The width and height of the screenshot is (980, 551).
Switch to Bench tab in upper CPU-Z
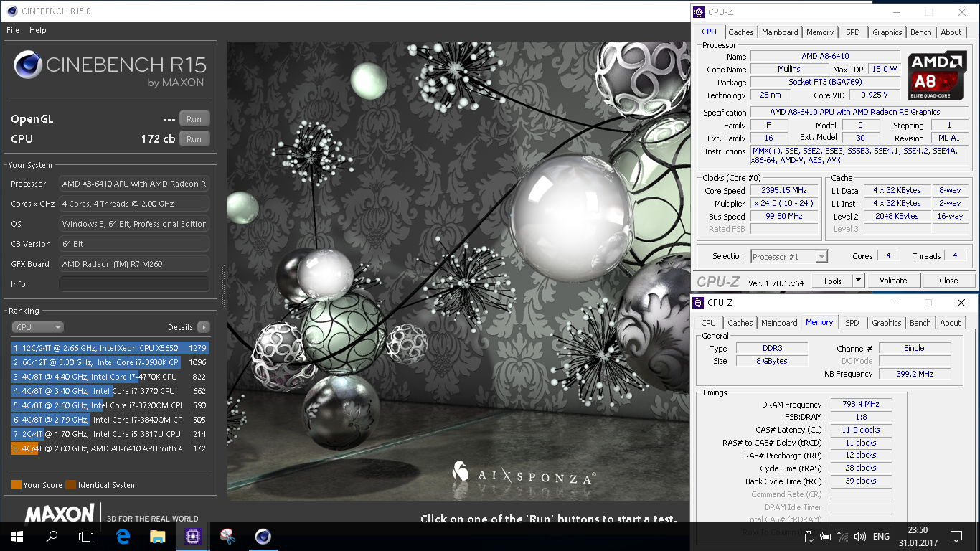tap(921, 32)
